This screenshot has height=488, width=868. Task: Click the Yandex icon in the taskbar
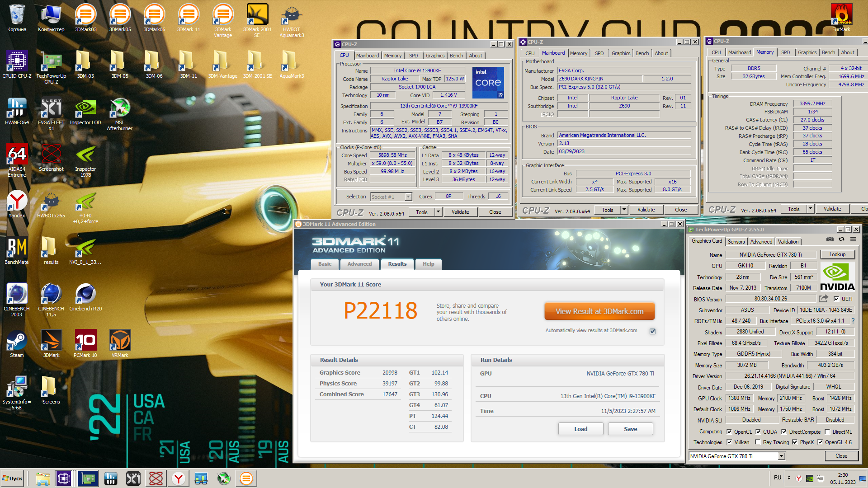[x=179, y=479]
